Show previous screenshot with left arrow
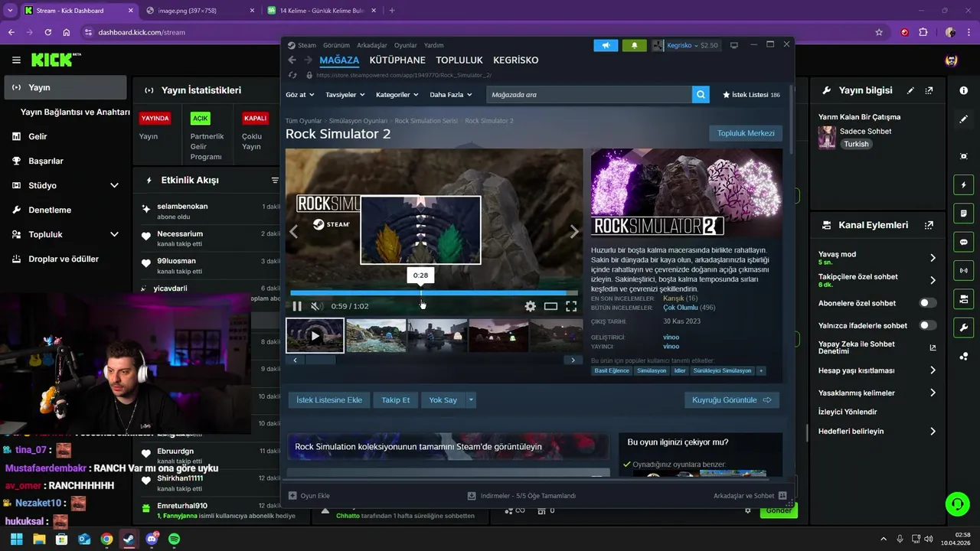This screenshot has width=980, height=551. [293, 232]
